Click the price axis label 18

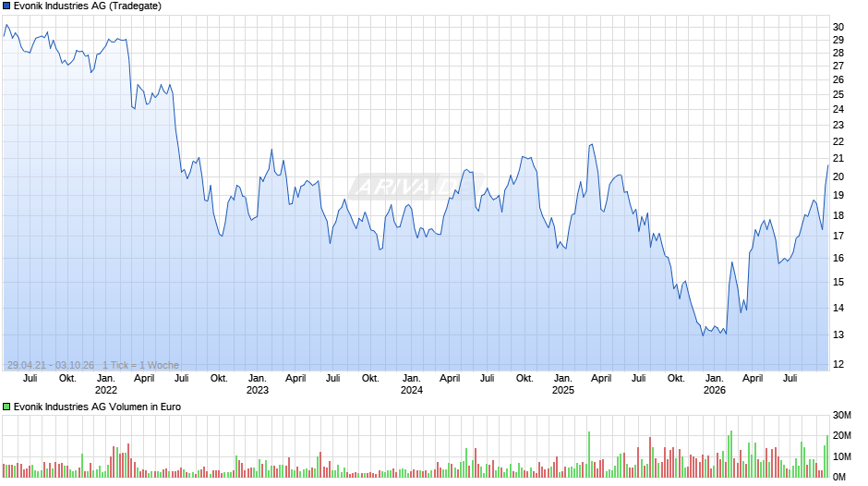point(838,215)
